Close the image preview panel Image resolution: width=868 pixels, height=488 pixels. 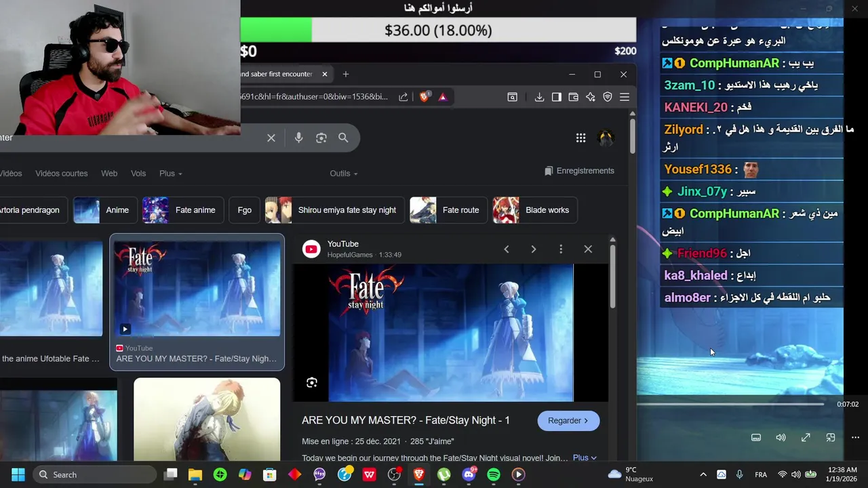click(588, 249)
